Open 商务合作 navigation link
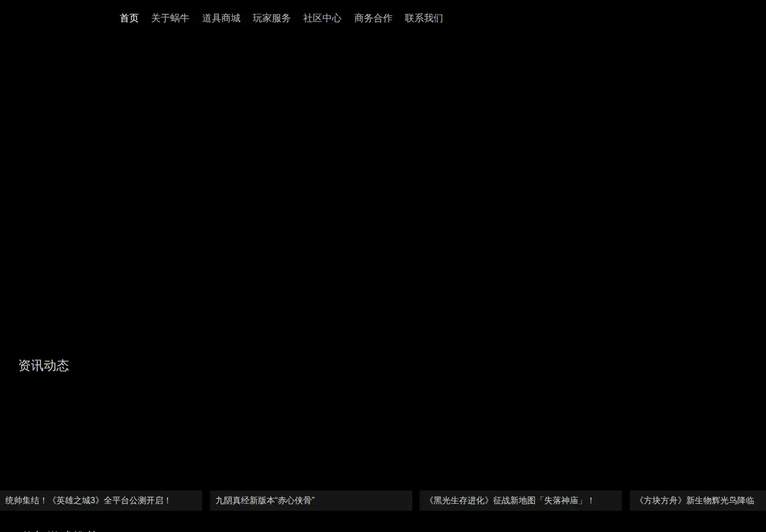766x532 pixels. point(373,18)
